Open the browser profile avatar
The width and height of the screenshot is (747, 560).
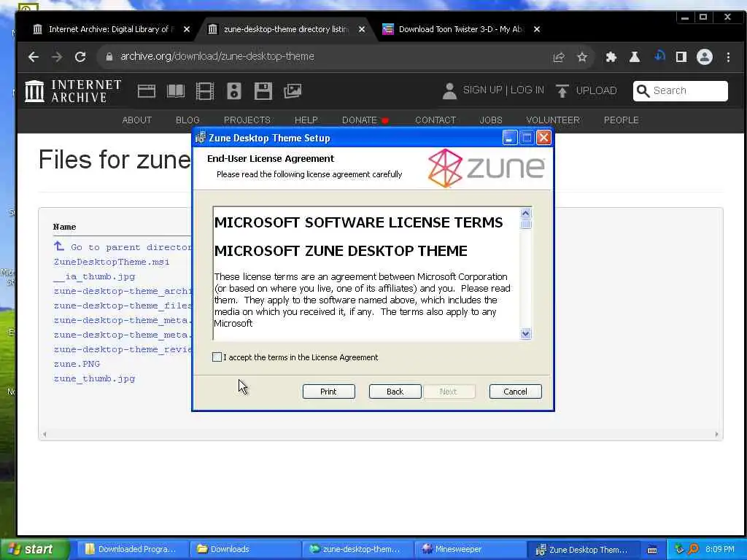click(705, 57)
